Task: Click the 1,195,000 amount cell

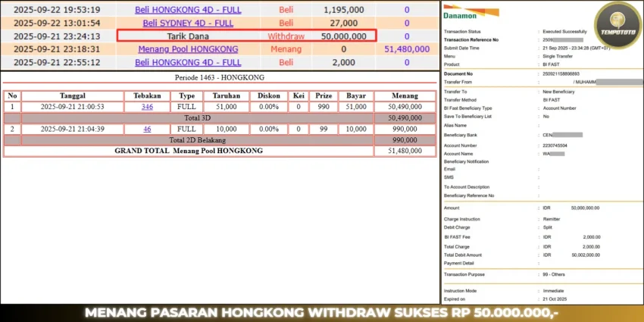Action: (343, 10)
